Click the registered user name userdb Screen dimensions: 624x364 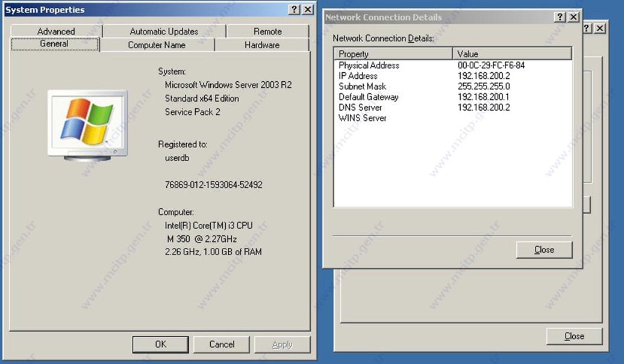pyautogui.click(x=177, y=158)
